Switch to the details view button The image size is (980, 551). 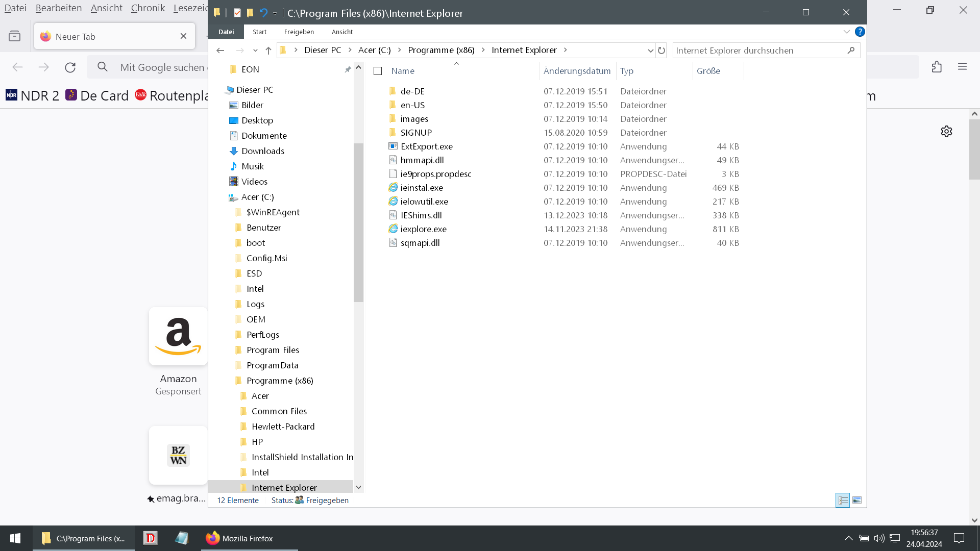point(843,500)
